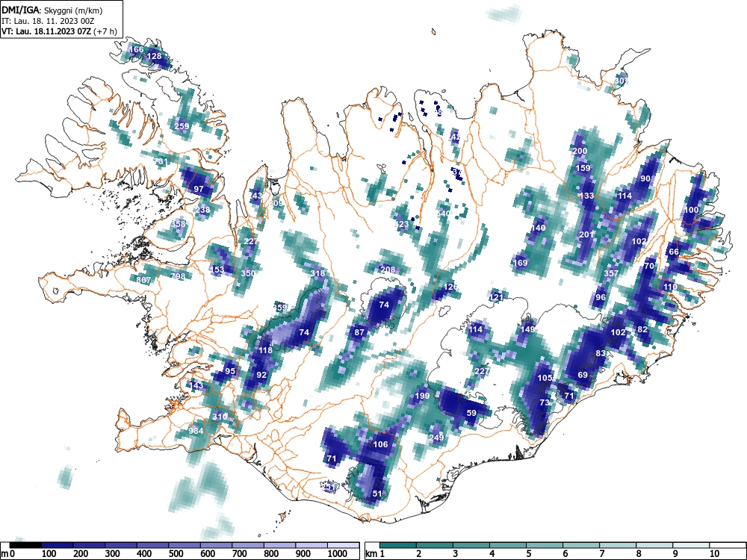The width and height of the screenshot is (747, 560).
Task: Click the 318 value label
Action: click(x=317, y=273)
